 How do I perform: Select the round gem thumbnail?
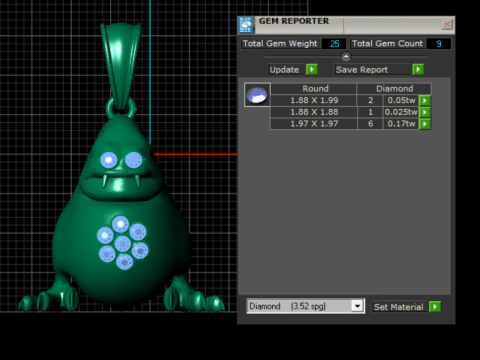(x=257, y=95)
